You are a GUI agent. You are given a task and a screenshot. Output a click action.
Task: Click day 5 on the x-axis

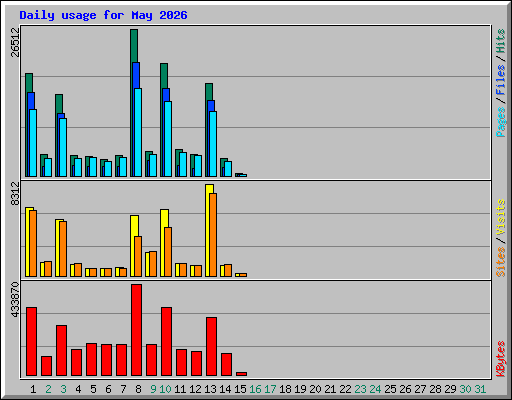coord(93,389)
